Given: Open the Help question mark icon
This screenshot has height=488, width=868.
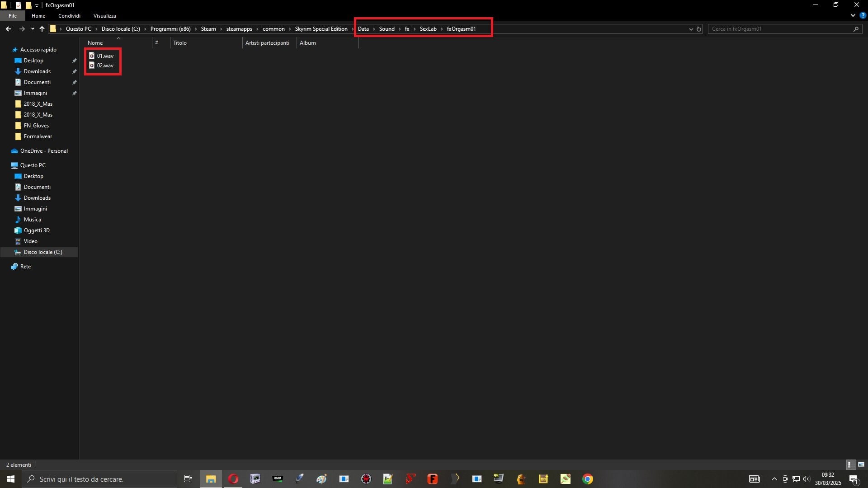Looking at the screenshot, I should [x=863, y=15].
